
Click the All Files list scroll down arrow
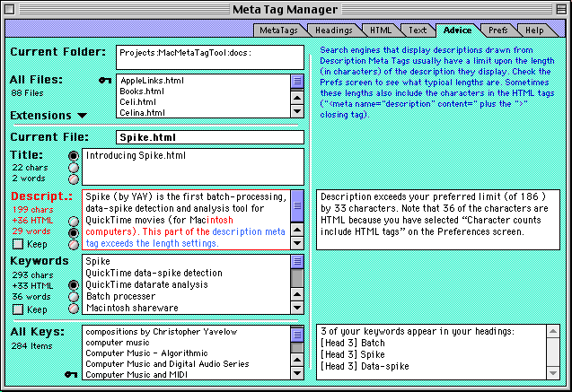(x=297, y=111)
